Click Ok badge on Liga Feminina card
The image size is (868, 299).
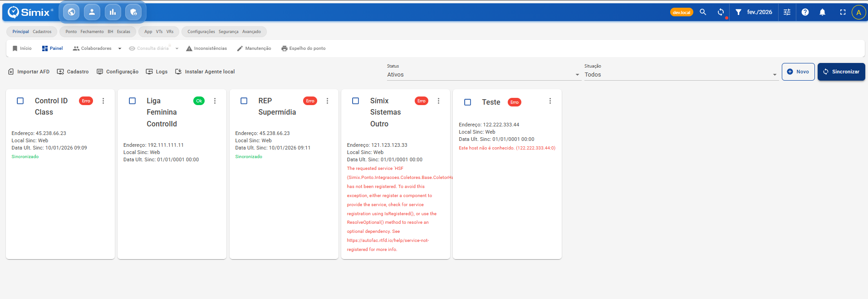click(199, 101)
